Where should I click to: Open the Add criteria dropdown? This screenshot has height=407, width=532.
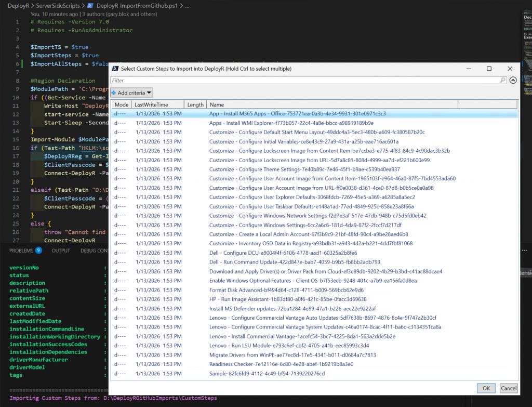(x=131, y=93)
